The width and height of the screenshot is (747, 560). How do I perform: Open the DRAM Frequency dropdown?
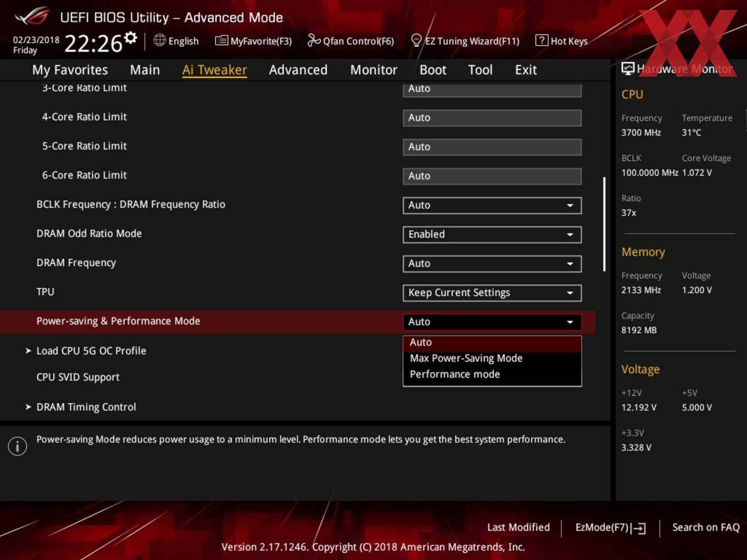(492, 263)
